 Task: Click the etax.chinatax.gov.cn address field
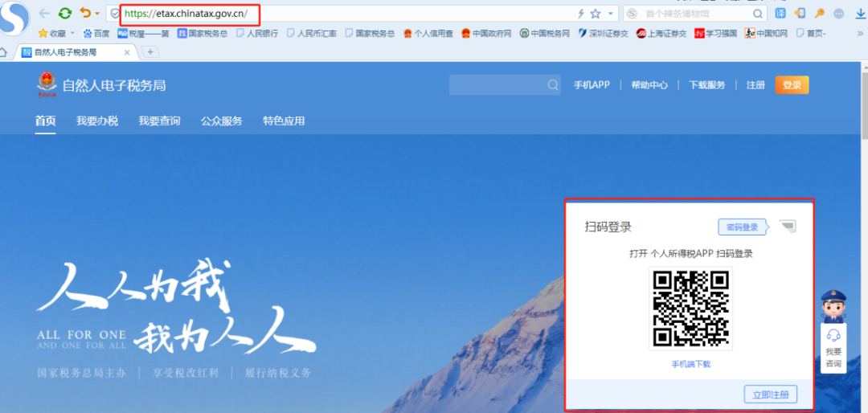click(349, 14)
